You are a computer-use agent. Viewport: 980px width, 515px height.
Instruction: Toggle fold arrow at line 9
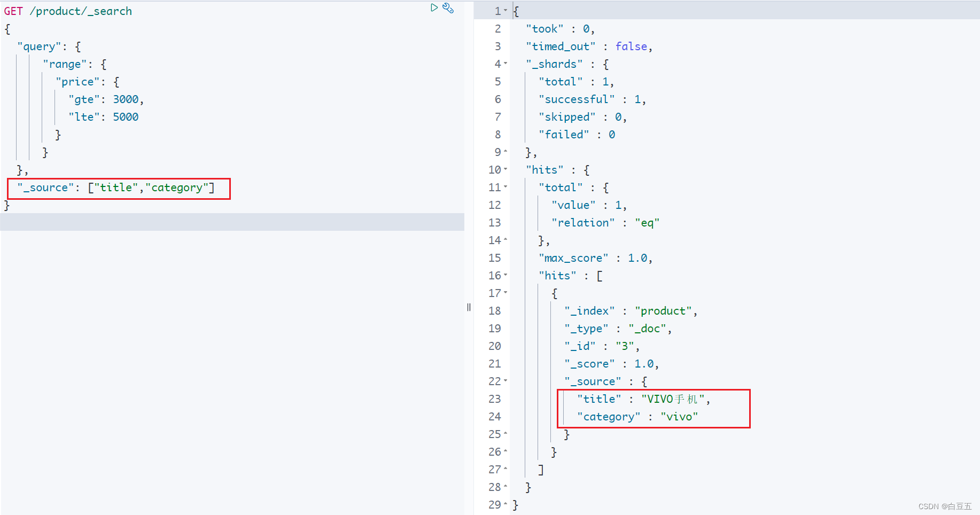(x=505, y=151)
